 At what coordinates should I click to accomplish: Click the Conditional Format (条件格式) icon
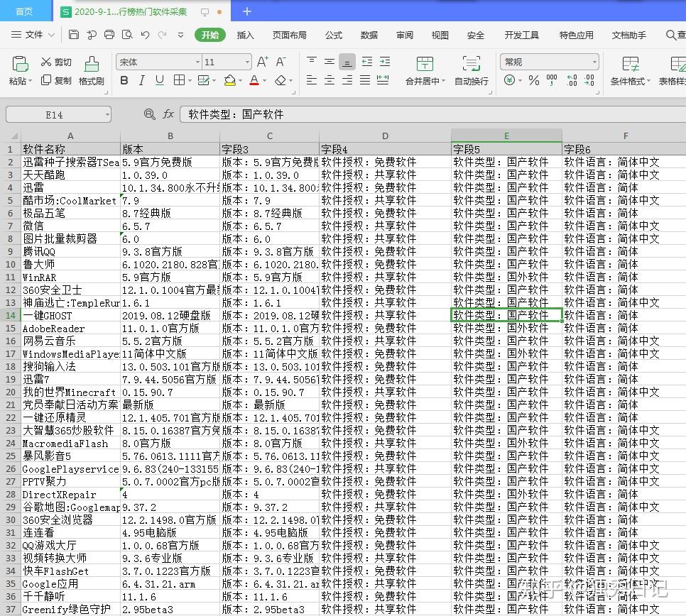click(631, 64)
